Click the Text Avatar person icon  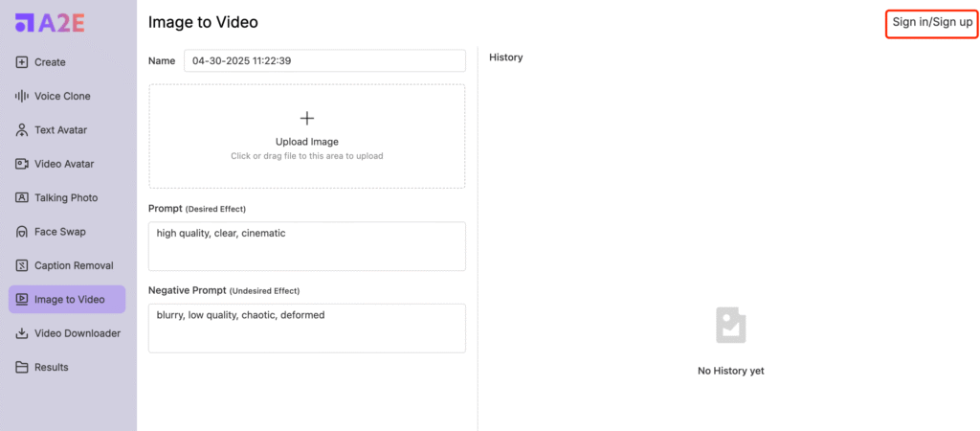(x=22, y=130)
